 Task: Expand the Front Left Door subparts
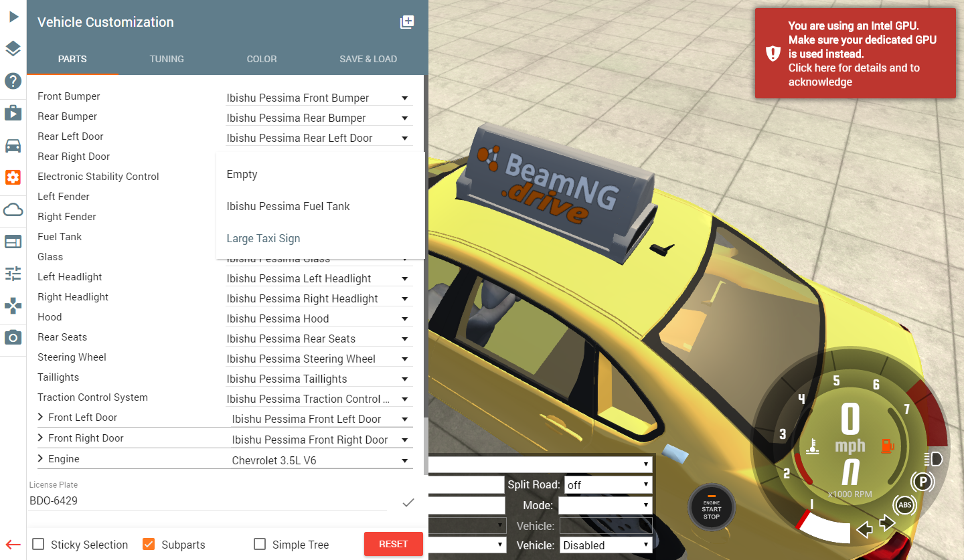[x=41, y=417]
